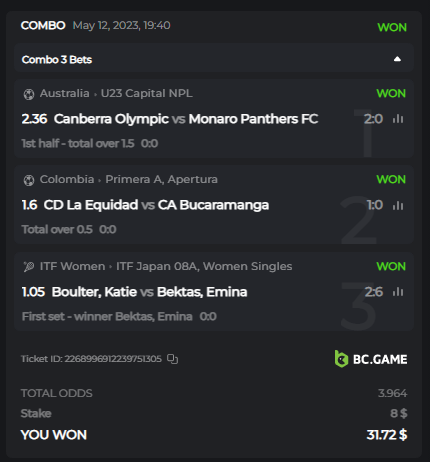Image resolution: width=430 pixels, height=462 pixels.
Task: Open Canberra Olympic vs Monaro Panthers FC match
Action: coord(186,119)
